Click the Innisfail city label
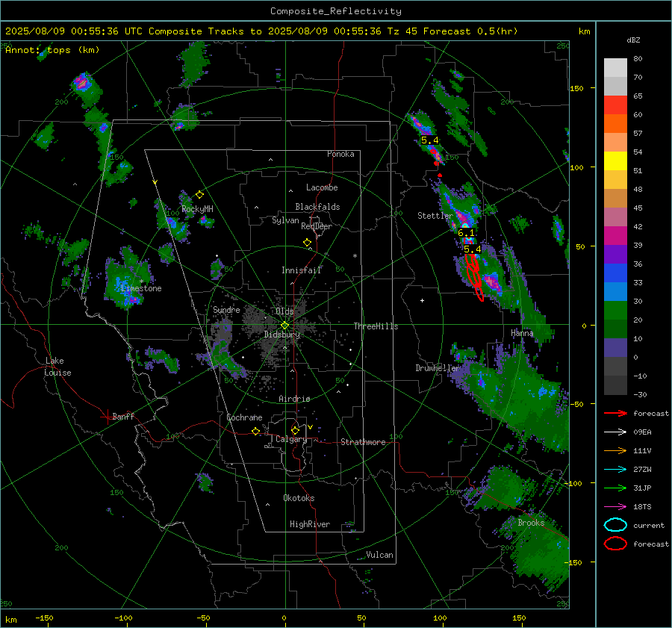This screenshot has width=672, height=628. pyautogui.click(x=301, y=270)
